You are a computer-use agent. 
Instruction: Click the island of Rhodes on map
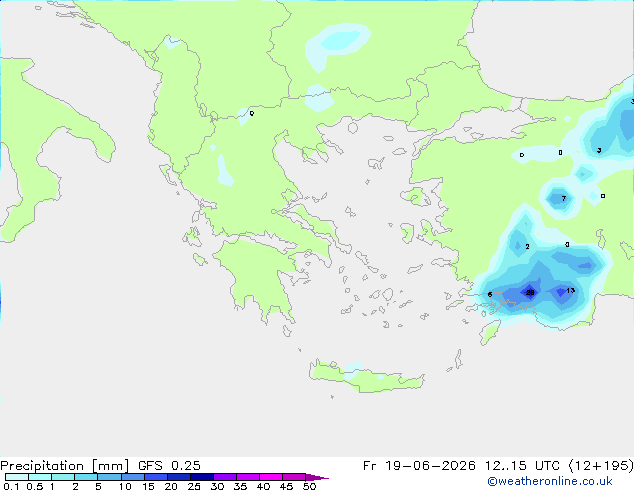tap(489, 332)
